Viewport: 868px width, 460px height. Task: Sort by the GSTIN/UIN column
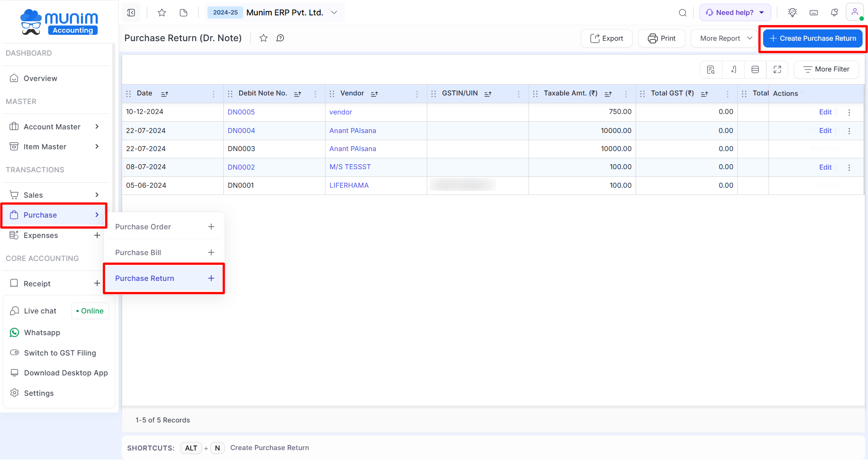(x=488, y=94)
